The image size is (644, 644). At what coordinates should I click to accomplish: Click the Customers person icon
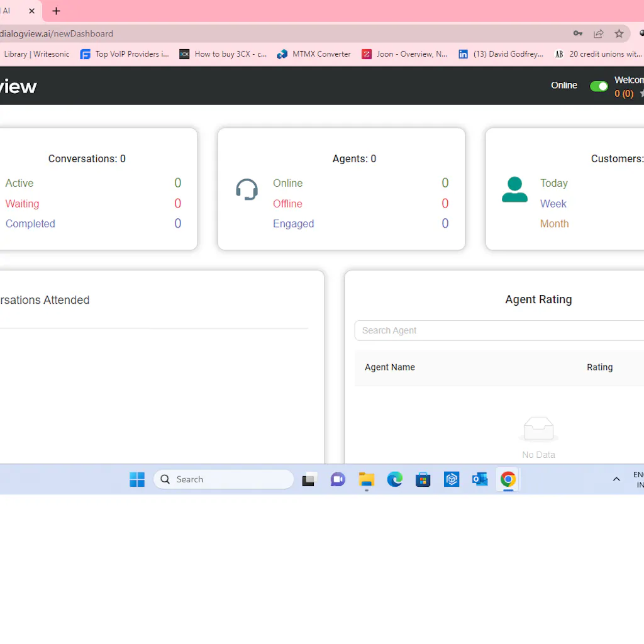tap(514, 189)
